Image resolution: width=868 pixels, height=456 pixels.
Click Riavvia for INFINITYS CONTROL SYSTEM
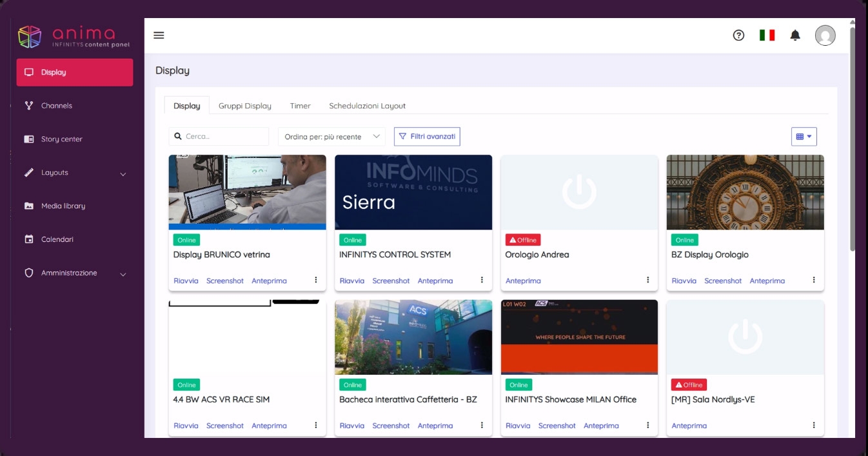pyautogui.click(x=352, y=281)
